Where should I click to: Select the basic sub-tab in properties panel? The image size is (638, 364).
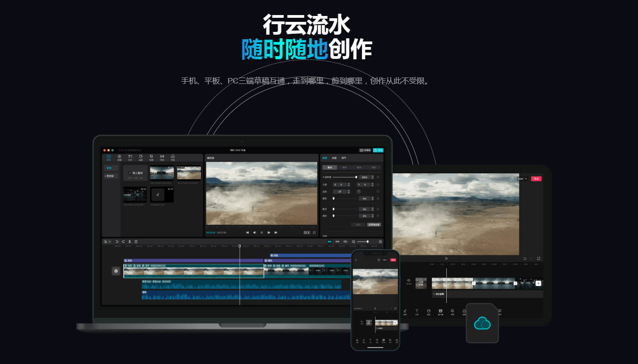(x=329, y=167)
